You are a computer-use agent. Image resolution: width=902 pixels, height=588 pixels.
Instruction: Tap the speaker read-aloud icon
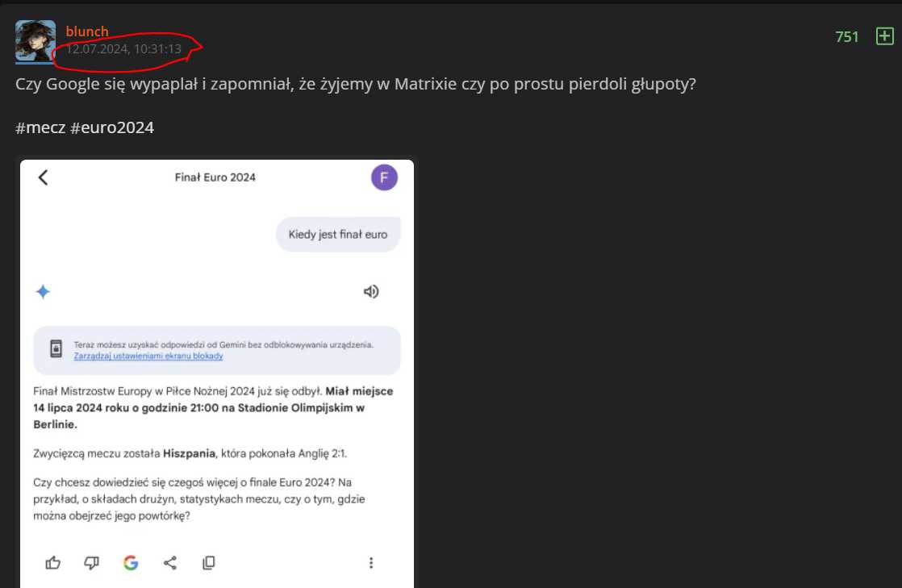click(371, 292)
